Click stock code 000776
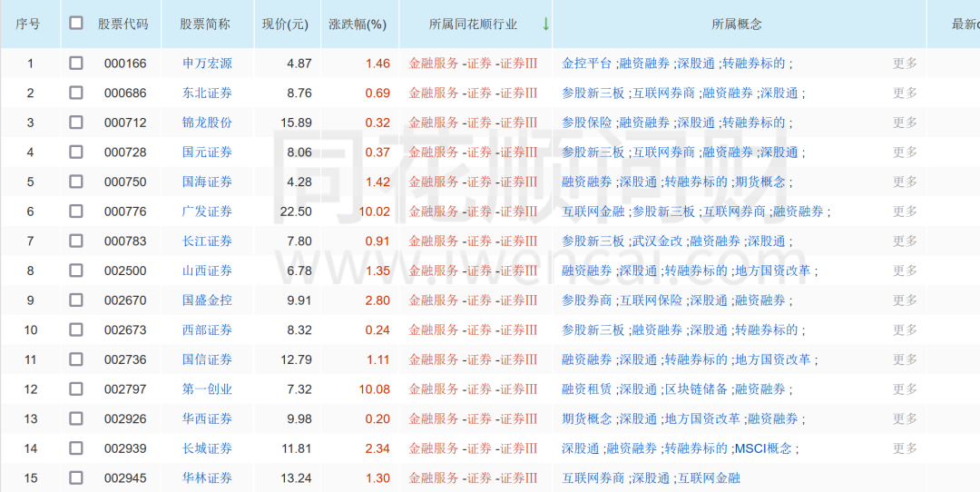Image resolution: width=980 pixels, height=492 pixels. (125, 212)
